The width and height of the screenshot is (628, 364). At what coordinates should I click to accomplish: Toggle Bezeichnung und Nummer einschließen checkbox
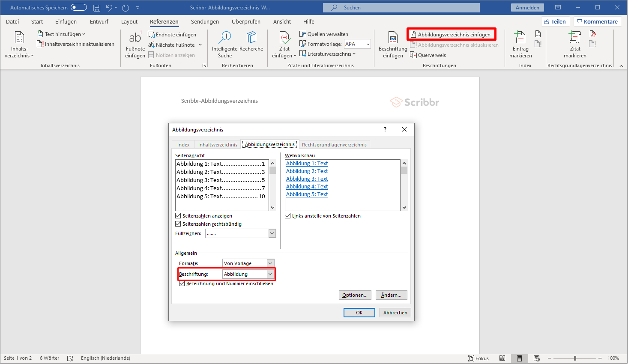coord(182,283)
